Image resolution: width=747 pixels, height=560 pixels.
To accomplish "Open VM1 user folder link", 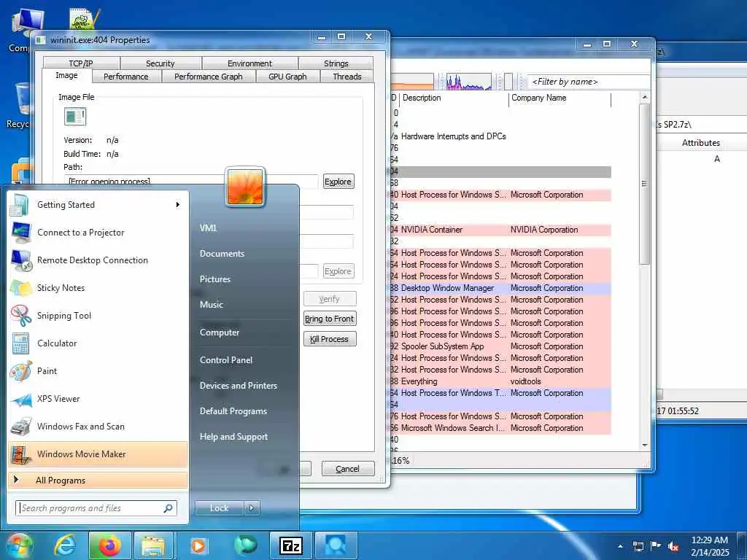I will coord(208,227).
